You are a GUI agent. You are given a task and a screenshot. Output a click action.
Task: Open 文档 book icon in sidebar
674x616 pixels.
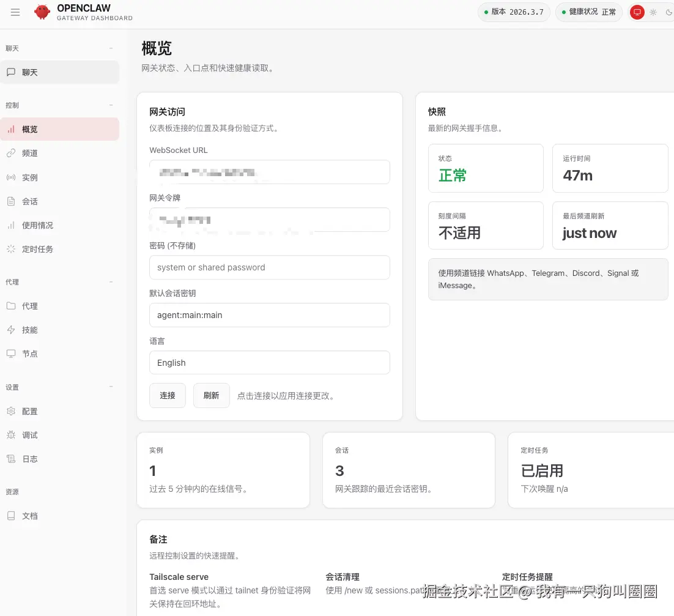click(x=11, y=516)
